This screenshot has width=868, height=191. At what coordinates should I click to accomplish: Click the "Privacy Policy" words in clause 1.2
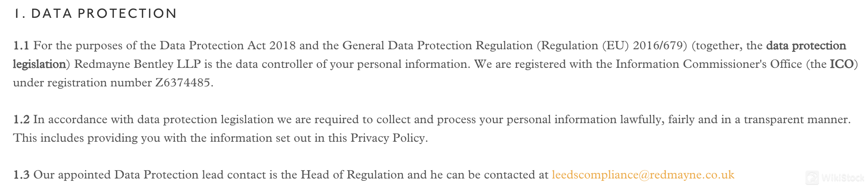click(387, 138)
